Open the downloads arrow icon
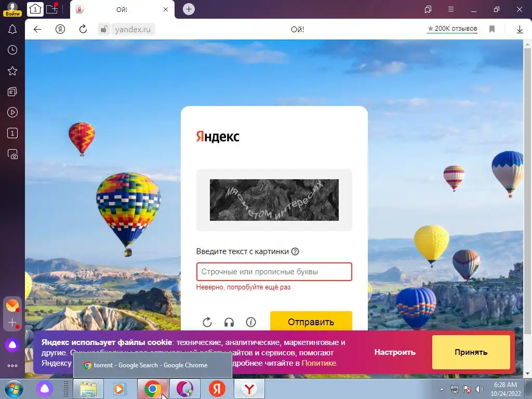The height and width of the screenshot is (399, 532). 520,30
